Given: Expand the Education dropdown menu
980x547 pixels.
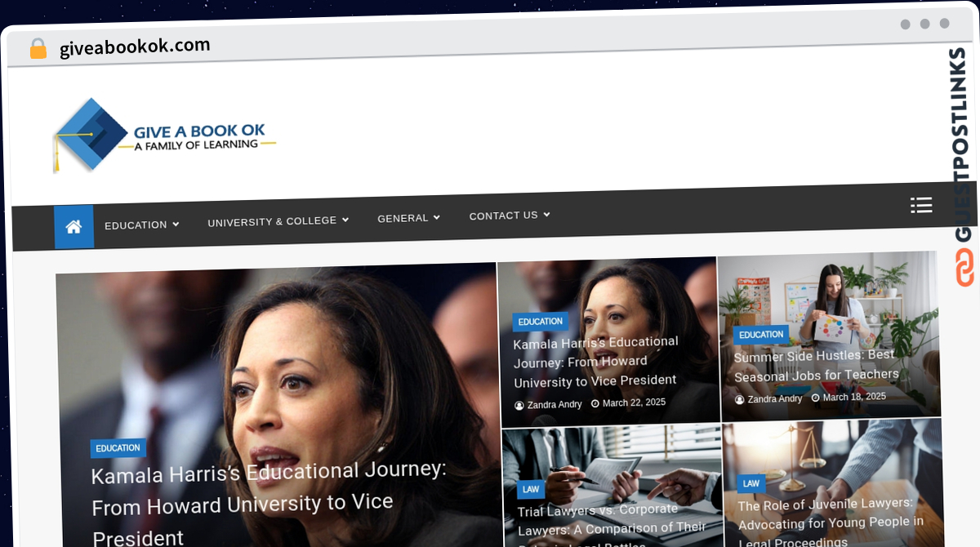Looking at the screenshot, I should (142, 225).
